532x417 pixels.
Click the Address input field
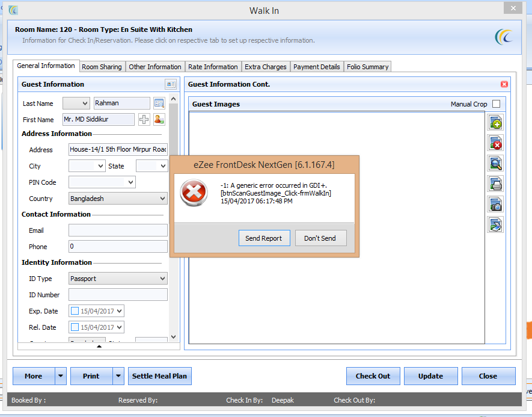118,149
